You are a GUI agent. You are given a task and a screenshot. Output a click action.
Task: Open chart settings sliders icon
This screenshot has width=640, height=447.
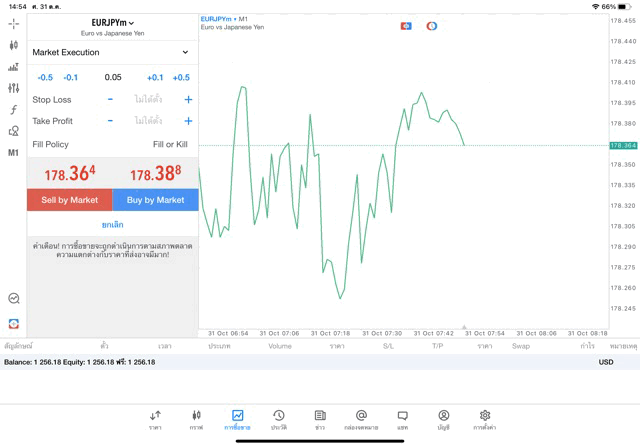tap(13, 88)
